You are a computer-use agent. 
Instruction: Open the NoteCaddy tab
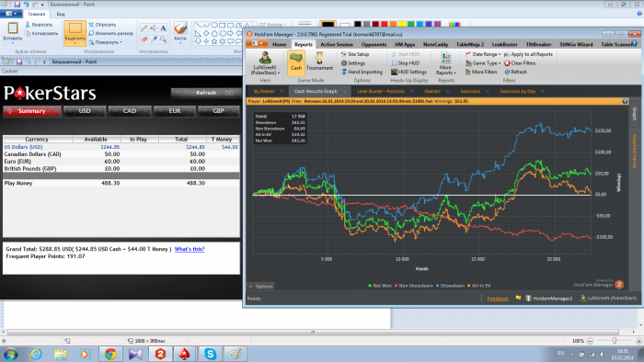coord(435,44)
